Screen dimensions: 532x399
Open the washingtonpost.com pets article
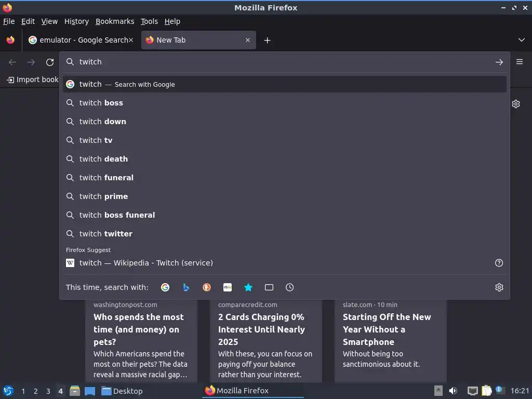[x=141, y=340]
